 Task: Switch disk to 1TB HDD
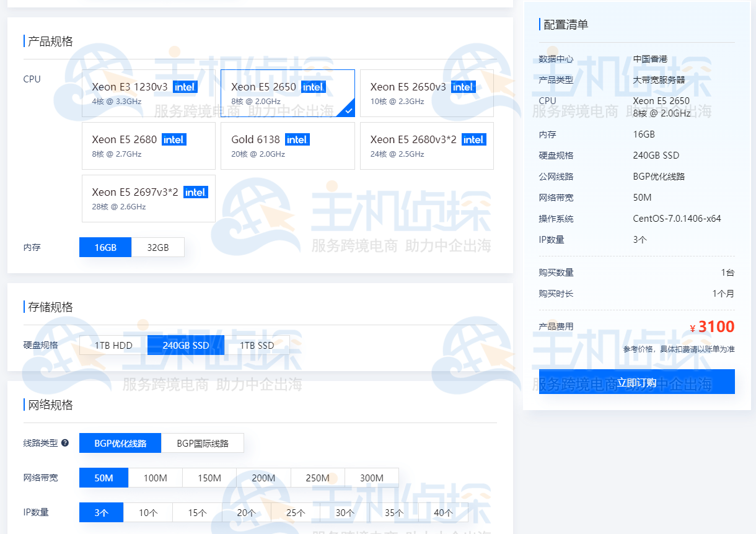tap(112, 344)
